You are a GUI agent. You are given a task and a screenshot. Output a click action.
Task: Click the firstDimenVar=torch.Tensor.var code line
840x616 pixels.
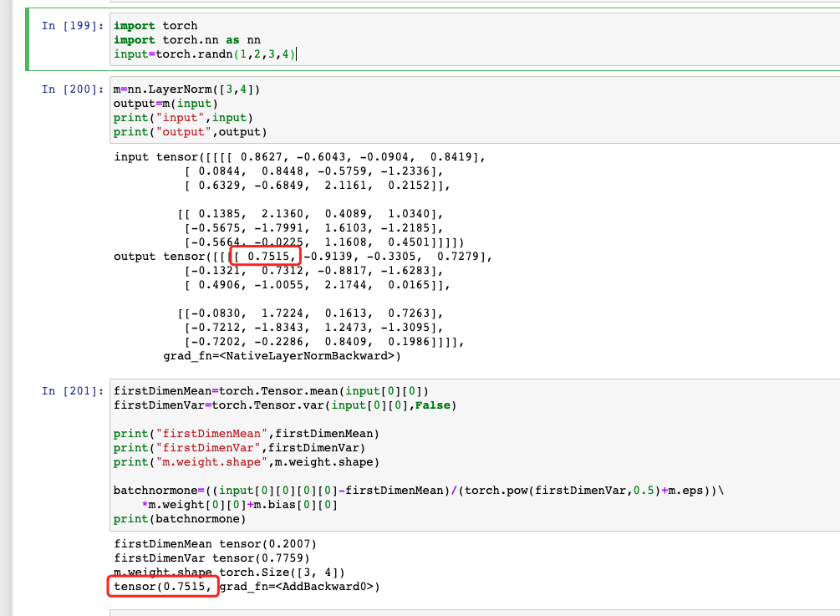[284, 405]
